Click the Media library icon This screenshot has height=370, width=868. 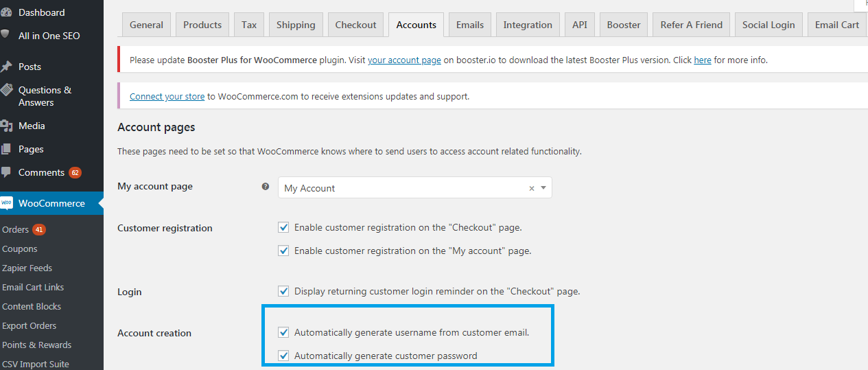coord(6,126)
